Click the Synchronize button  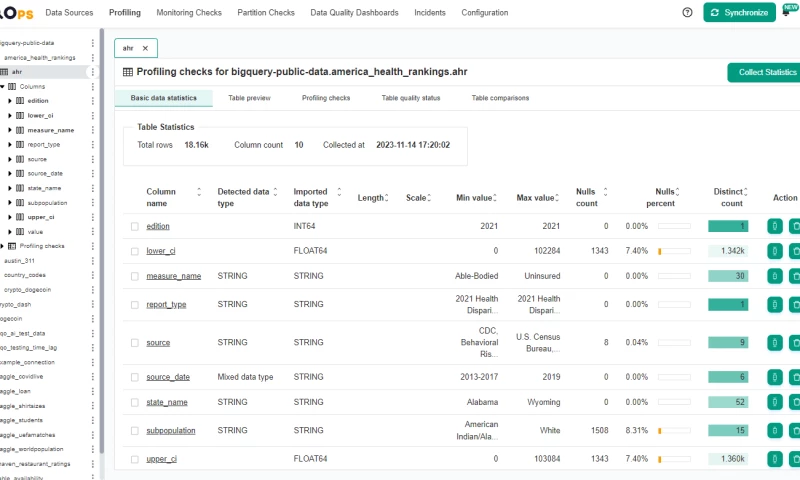739,12
